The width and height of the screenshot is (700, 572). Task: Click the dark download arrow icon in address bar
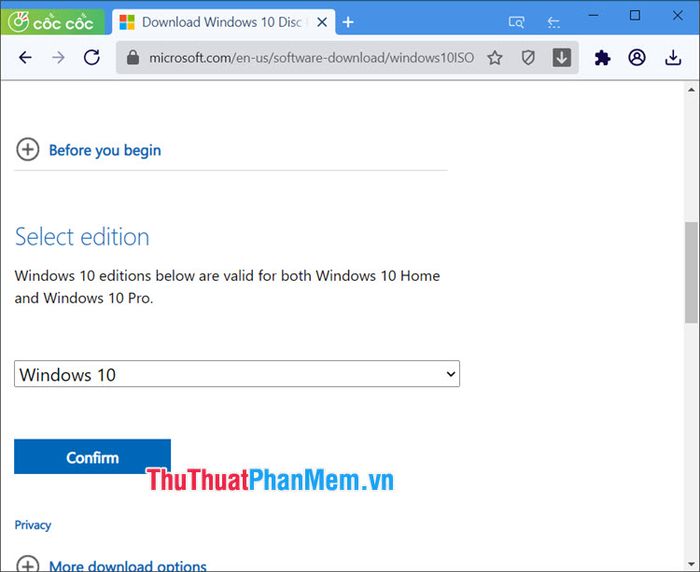[x=562, y=58]
